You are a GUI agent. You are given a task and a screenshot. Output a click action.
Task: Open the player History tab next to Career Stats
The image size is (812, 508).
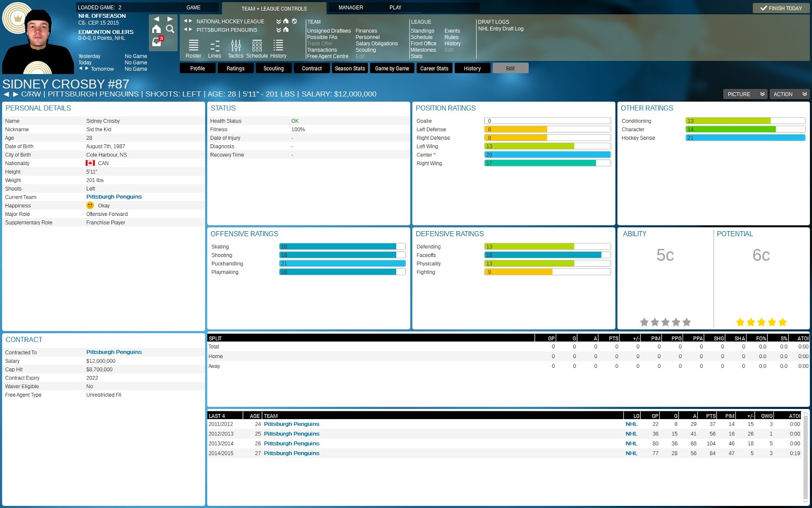pos(472,68)
